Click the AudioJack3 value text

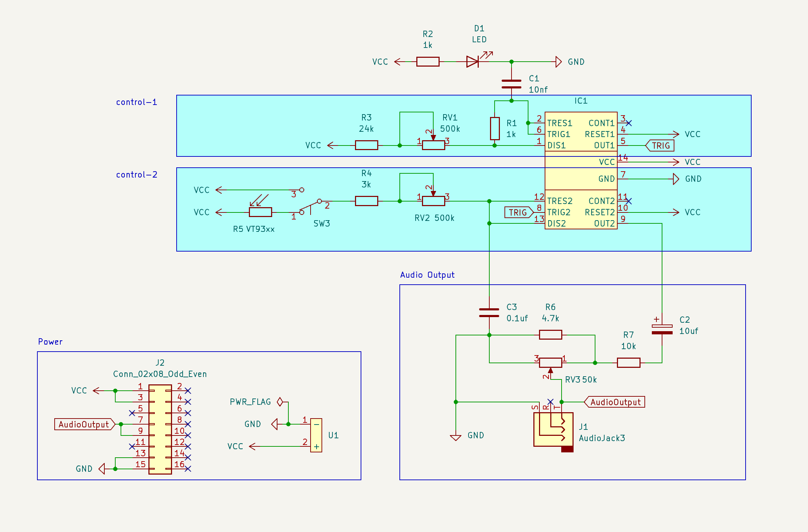602,438
